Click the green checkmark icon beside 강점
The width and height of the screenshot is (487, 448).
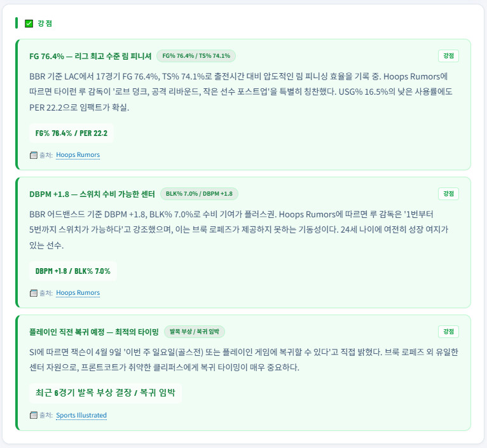pyautogui.click(x=29, y=24)
